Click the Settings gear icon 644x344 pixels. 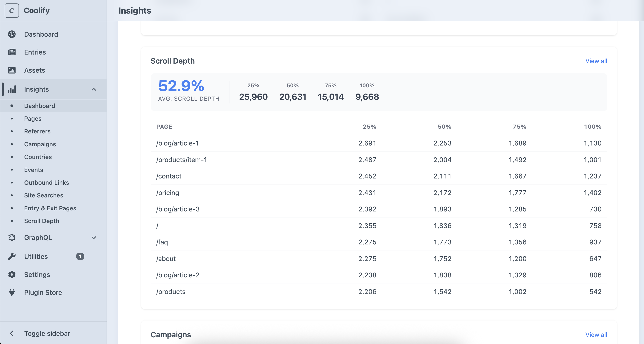12,275
